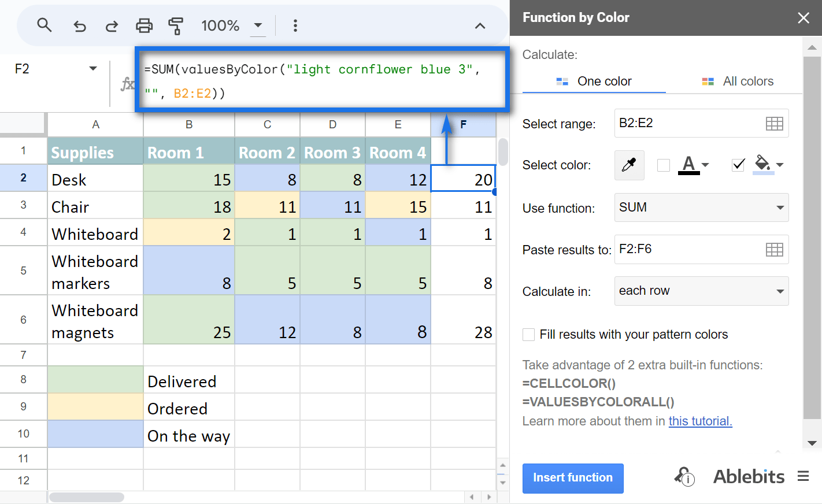The width and height of the screenshot is (822, 504).
Task: Open this tutorial link
Action: click(700, 421)
